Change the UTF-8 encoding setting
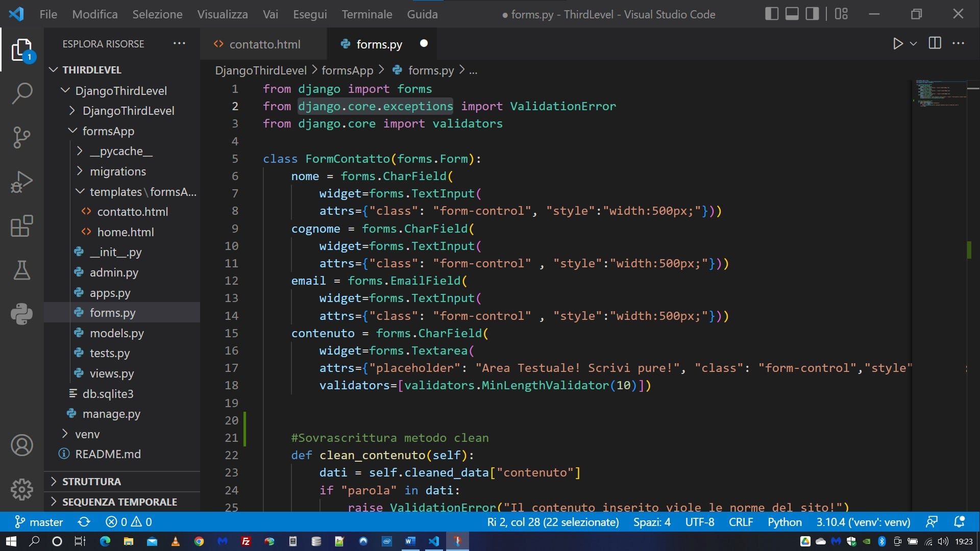This screenshot has height=551, width=980. click(700, 522)
